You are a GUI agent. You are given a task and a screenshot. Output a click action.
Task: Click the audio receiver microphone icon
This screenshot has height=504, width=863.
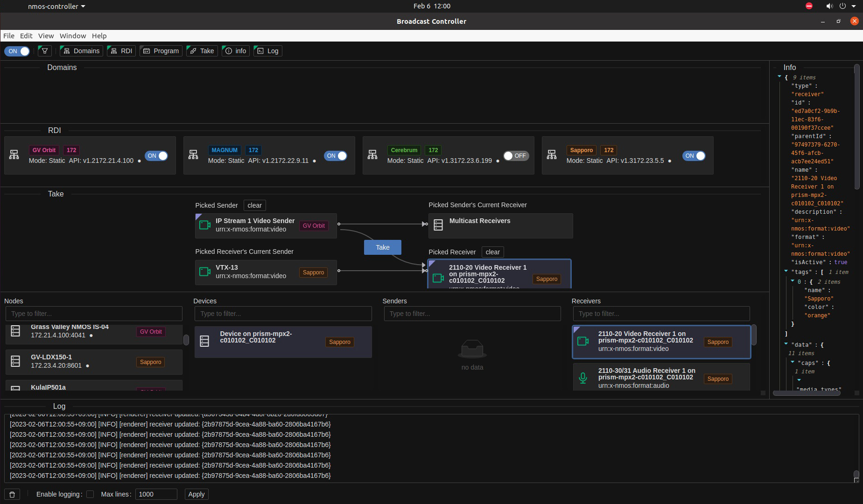coord(583,378)
